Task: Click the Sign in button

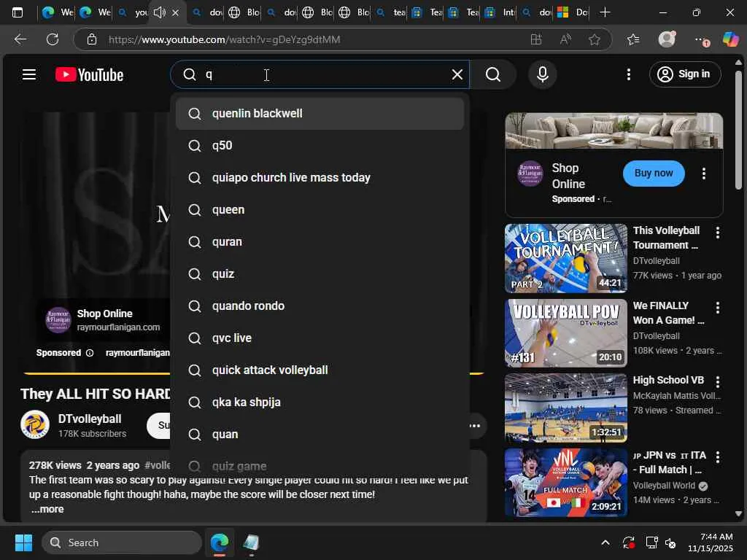Action: tap(684, 74)
